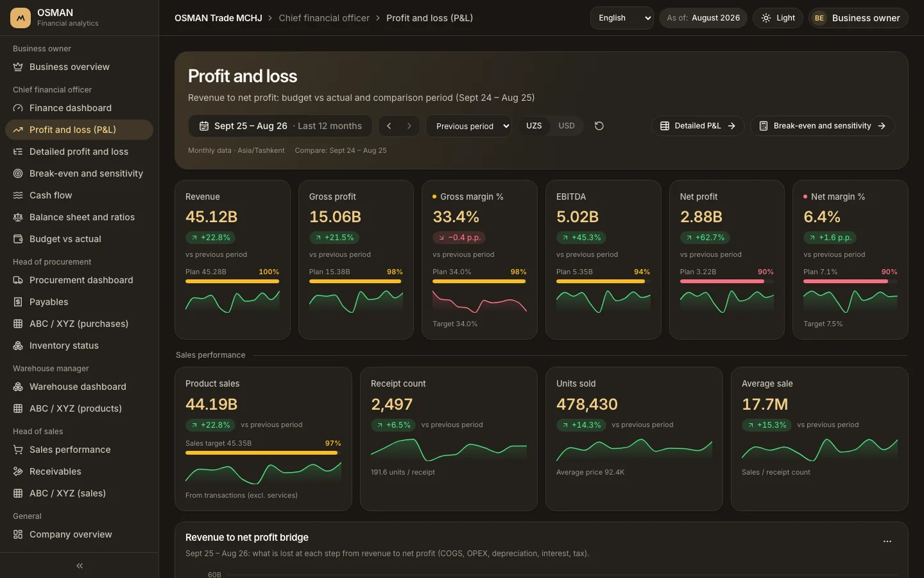This screenshot has width=924, height=578.
Task: Open ABC / XYZ (purchases) page
Action: [x=79, y=324]
